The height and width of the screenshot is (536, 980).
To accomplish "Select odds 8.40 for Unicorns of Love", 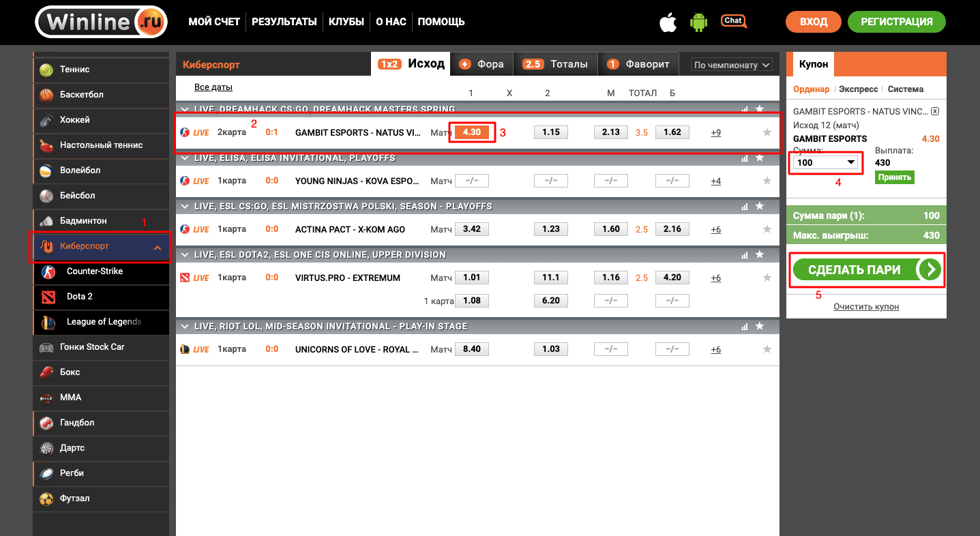I will (472, 349).
